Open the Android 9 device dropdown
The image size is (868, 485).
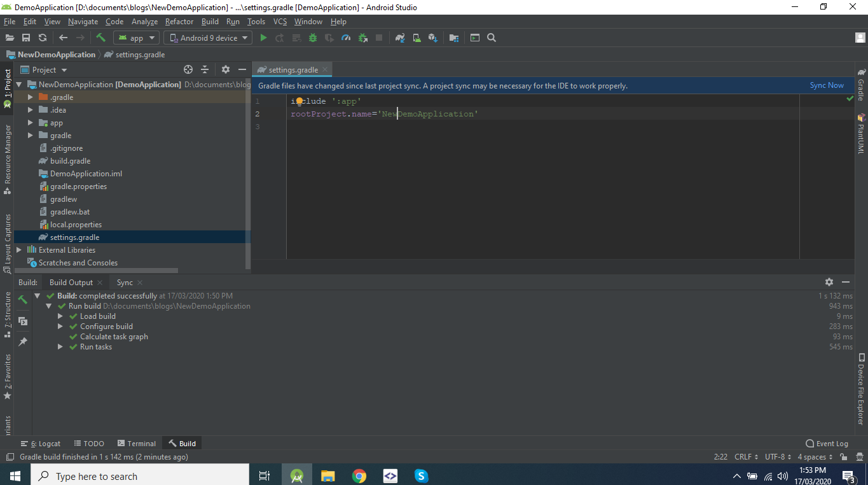point(209,38)
